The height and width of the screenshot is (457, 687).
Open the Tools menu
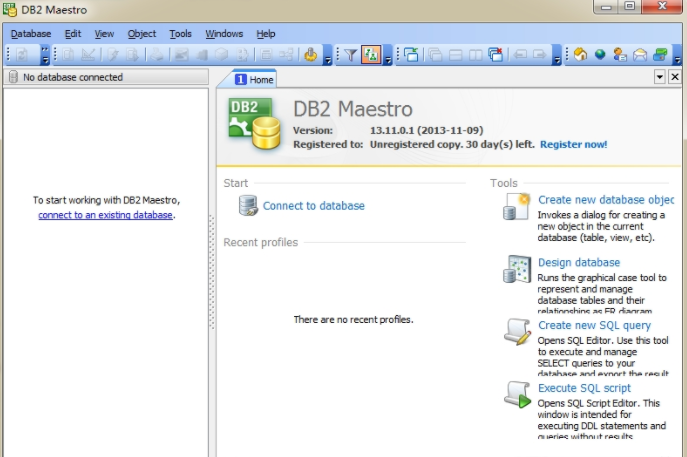[180, 33]
